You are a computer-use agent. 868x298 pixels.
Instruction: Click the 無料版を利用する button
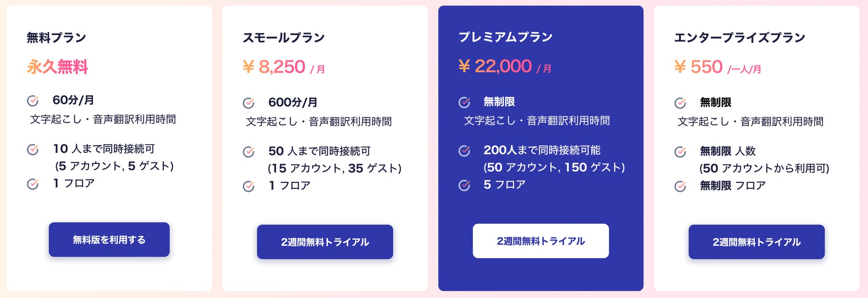pos(109,240)
